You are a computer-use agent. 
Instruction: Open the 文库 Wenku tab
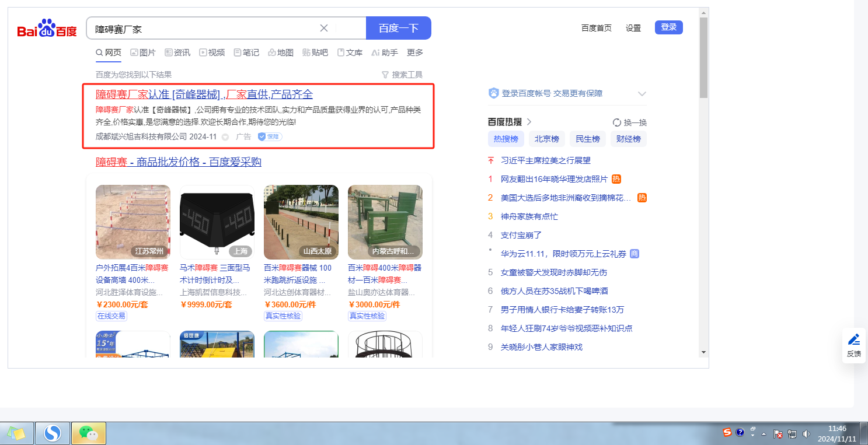350,52
